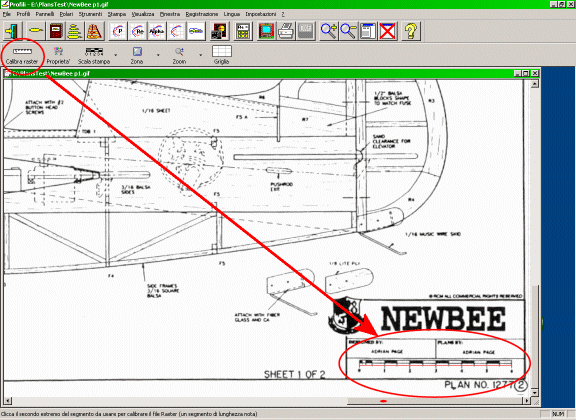Screen dimensions: 576x420
Task: Click the vertical scrollbar up arrow
Action: point(535,84)
